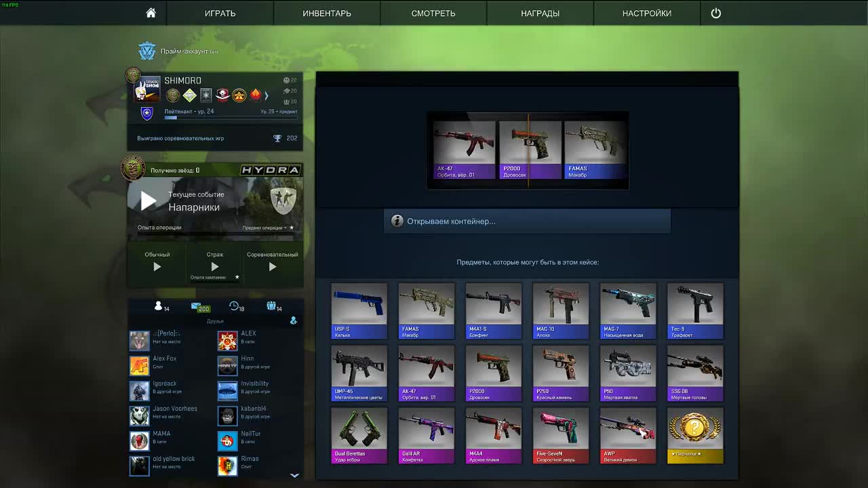Image resolution: width=868 pixels, height=488 pixels.
Task: Select friend Invisibility
Action: pyautogui.click(x=258, y=390)
